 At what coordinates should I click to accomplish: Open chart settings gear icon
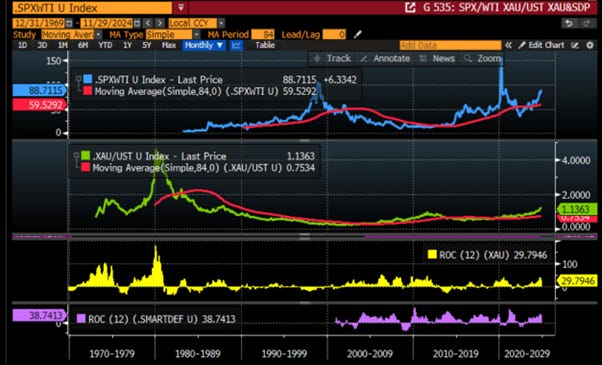(x=590, y=45)
